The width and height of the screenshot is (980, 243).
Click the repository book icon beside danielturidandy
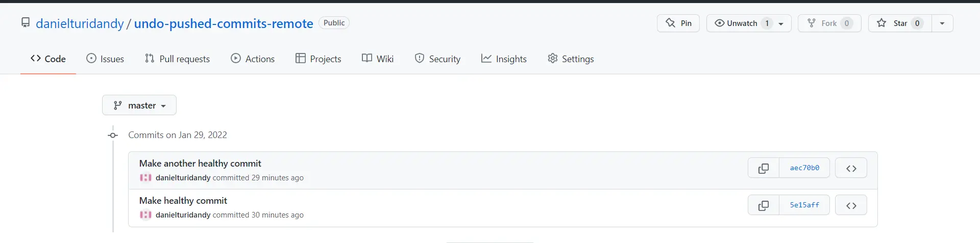pos(26,23)
